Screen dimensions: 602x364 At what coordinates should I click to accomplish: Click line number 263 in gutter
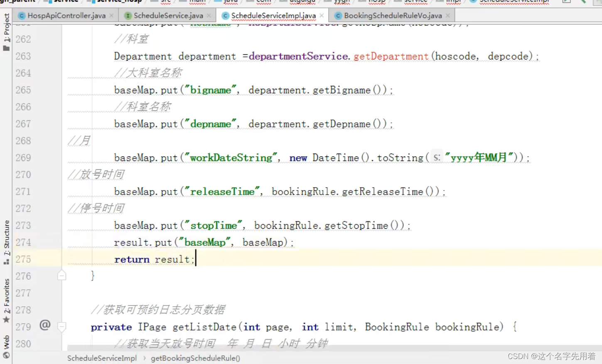coord(23,56)
